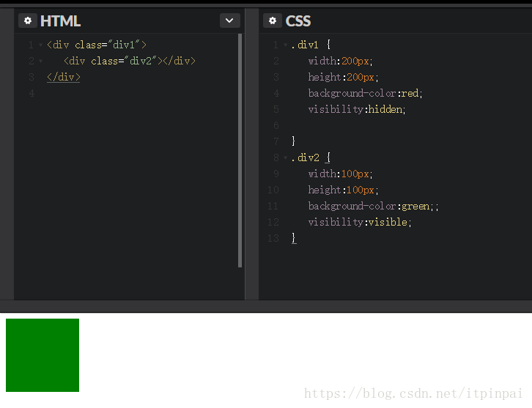Click the closing </div> tag on line 3
532x408 pixels.
[64, 77]
